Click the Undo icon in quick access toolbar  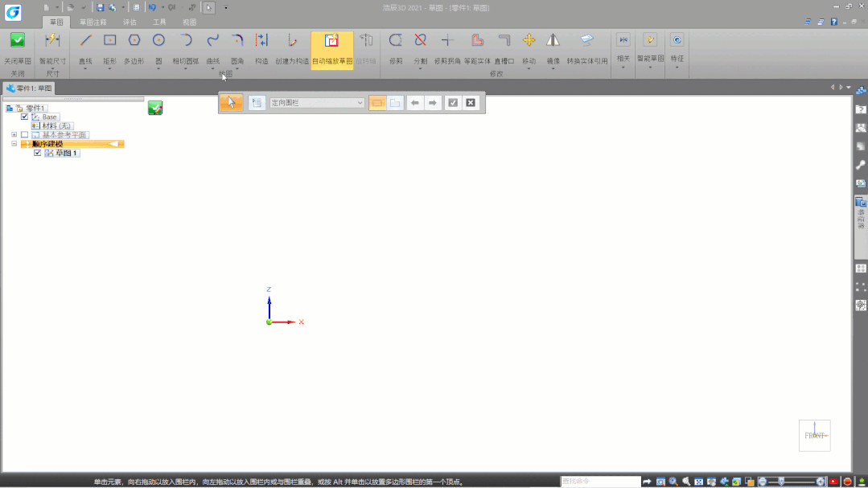pyautogui.click(x=152, y=8)
